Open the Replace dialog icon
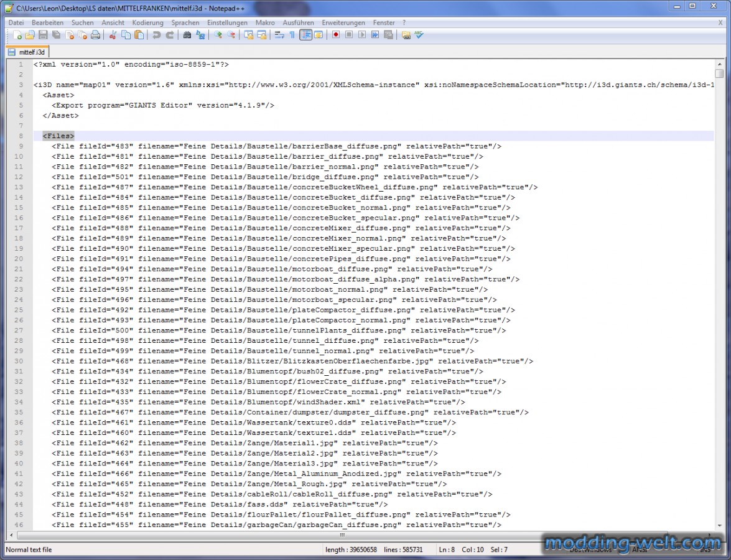Screen dimensions: 731x560 point(200,35)
